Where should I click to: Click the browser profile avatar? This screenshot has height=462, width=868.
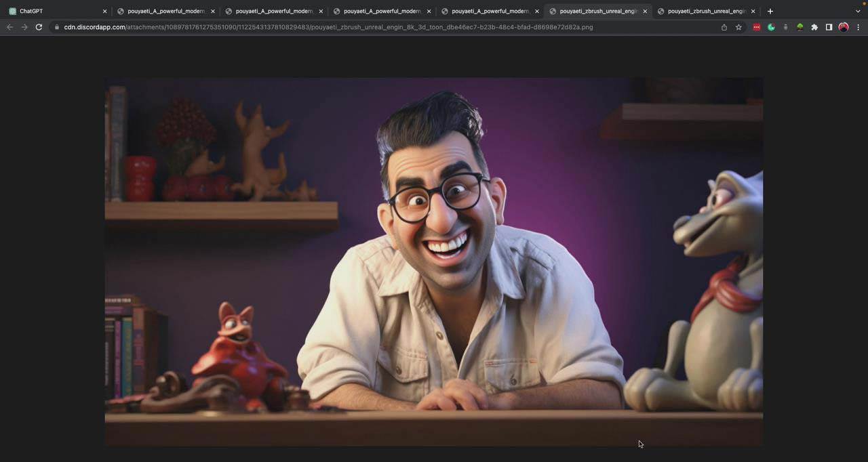[844, 27]
